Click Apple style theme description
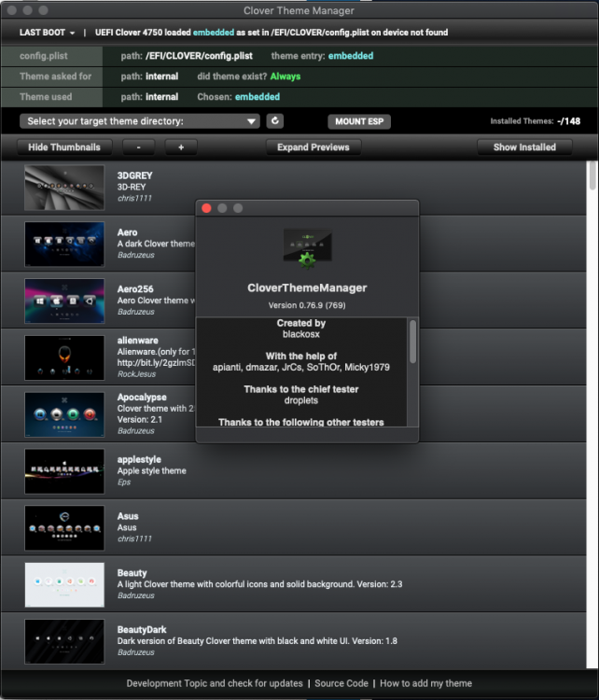 pos(152,470)
